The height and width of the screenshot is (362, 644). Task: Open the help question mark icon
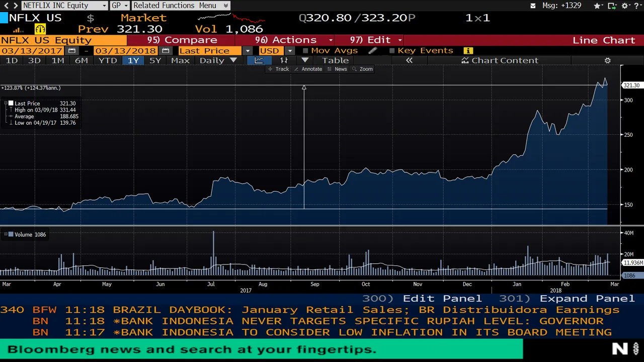tap(637, 6)
